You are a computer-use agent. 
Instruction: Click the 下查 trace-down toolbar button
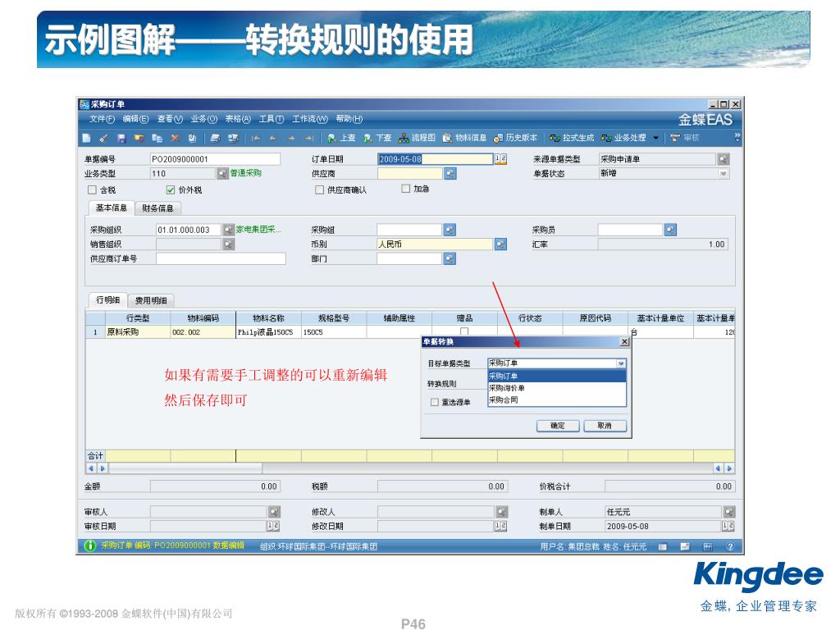click(377, 138)
